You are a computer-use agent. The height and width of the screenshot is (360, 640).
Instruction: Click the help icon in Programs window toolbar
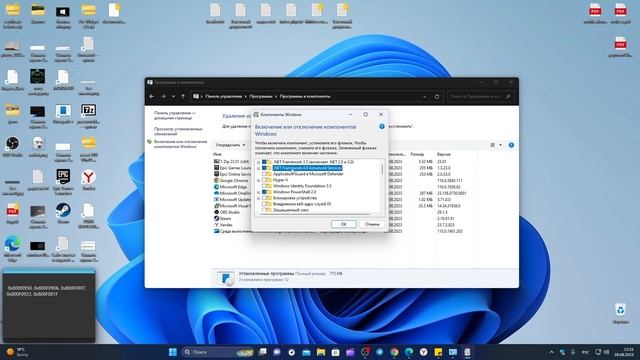click(x=511, y=145)
